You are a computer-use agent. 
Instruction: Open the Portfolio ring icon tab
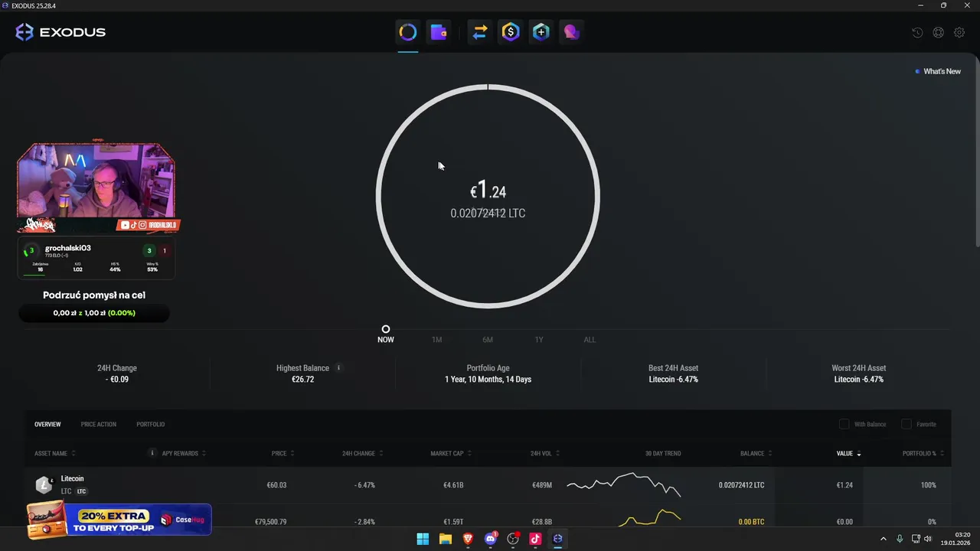pyautogui.click(x=407, y=32)
